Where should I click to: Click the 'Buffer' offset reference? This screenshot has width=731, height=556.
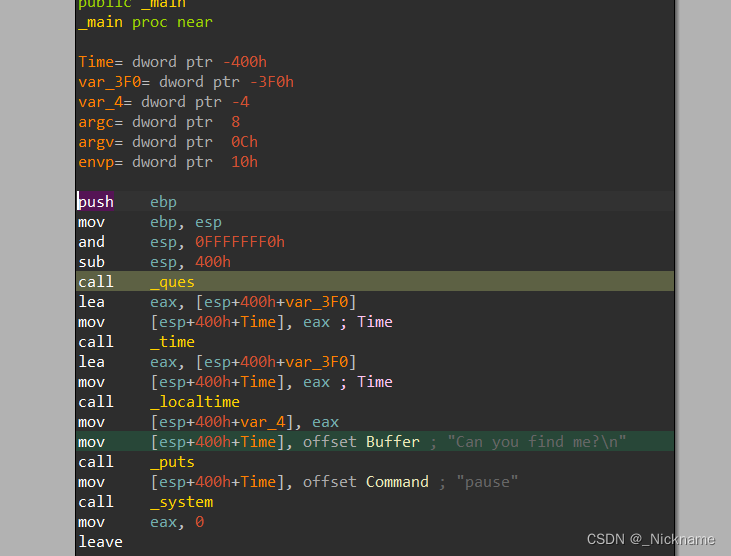pyautogui.click(x=393, y=442)
